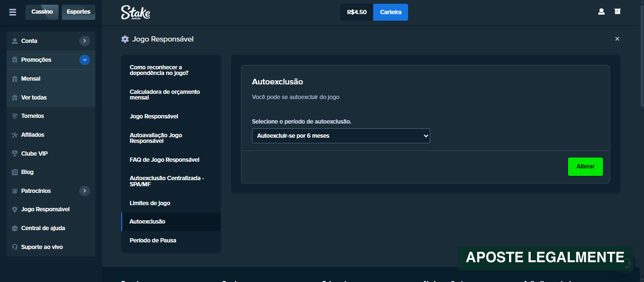Collapse the Promoções submenu chevron
The width and height of the screenshot is (644, 282).
click(x=84, y=60)
